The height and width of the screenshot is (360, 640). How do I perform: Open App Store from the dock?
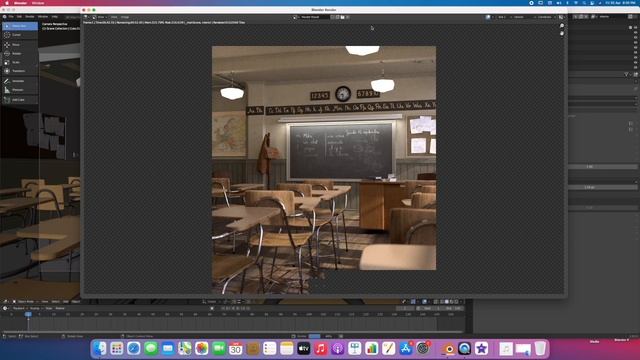click(406, 349)
